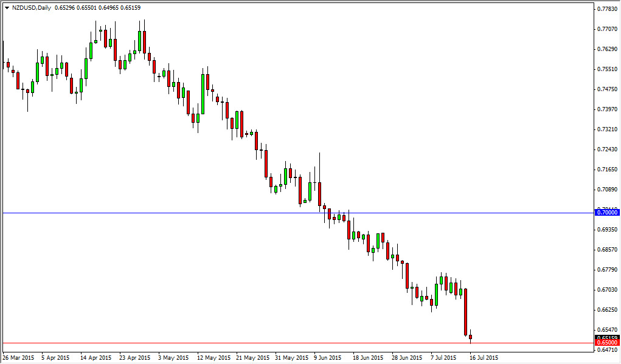Select the 0.65296 open price display

[x=65, y=8]
